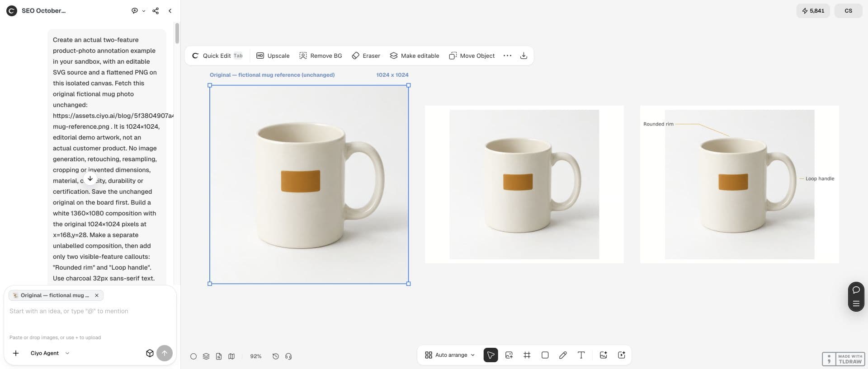
Task: Open the version history clock icon
Action: (276, 356)
